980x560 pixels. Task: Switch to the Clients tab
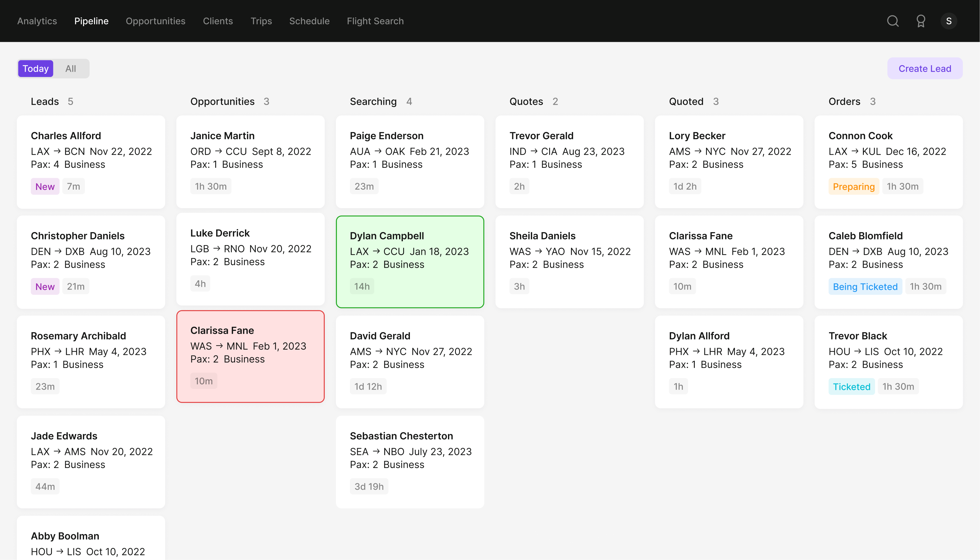(x=218, y=21)
